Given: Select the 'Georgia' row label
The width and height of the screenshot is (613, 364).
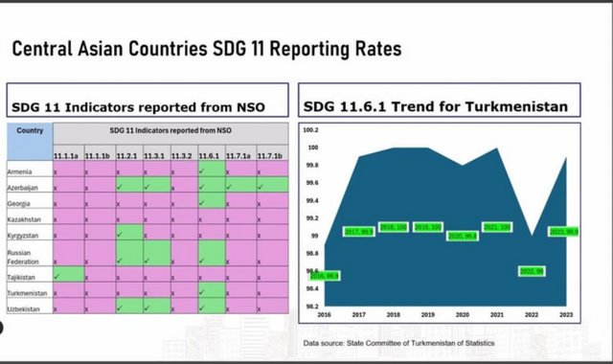Looking at the screenshot, I should point(19,204).
